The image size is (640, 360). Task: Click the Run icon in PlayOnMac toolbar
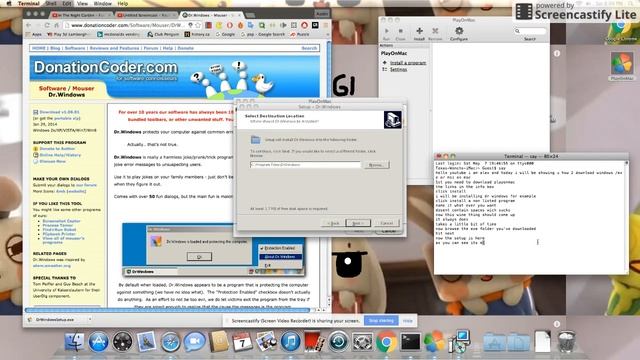386,31
